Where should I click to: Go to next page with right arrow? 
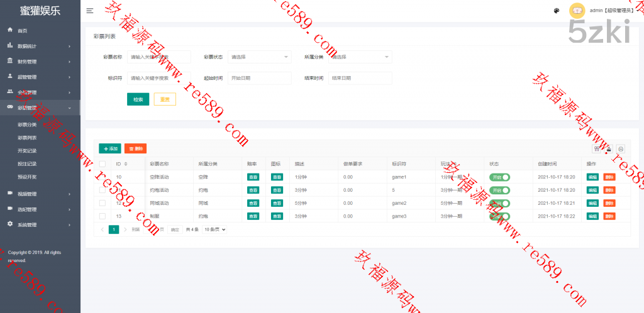pos(125,229)
